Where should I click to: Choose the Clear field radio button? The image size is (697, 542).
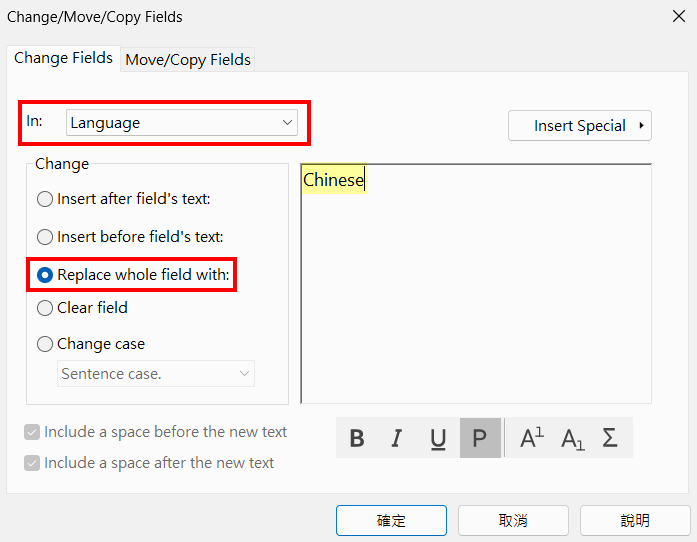(83, 308)
